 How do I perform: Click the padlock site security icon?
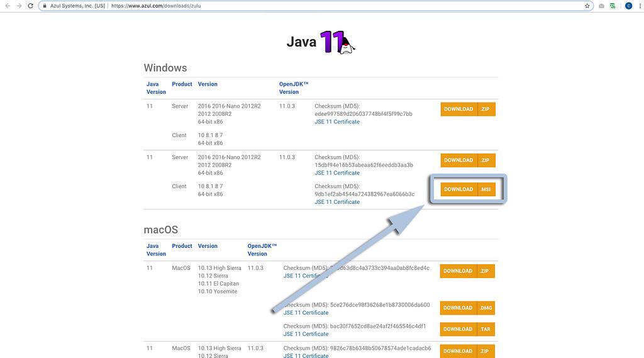(x=45, y=6)
